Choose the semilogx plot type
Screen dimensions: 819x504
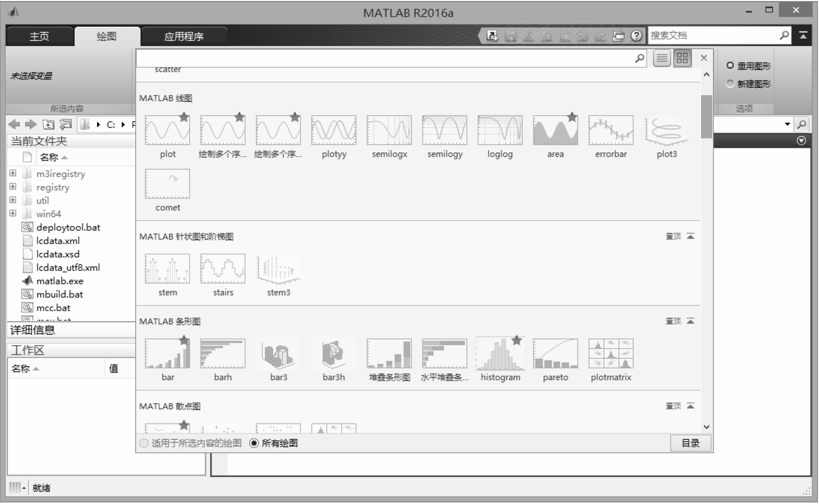tap(389, 131)
